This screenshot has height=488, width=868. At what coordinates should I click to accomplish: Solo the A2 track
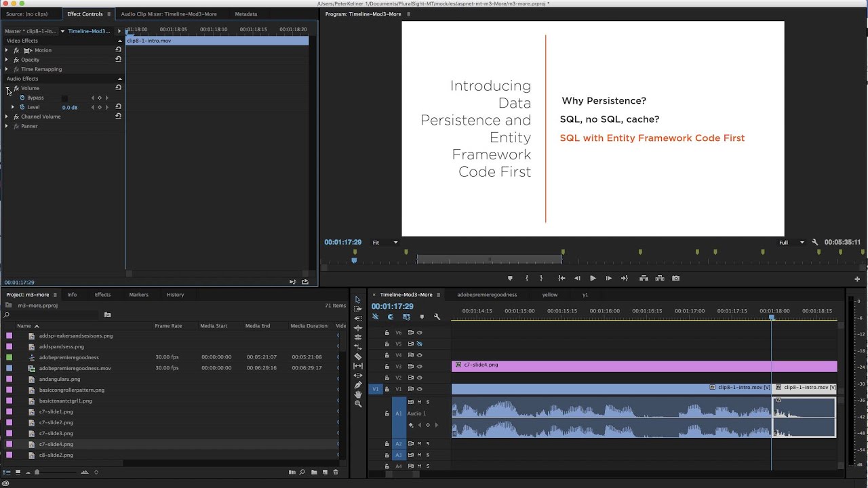(x=427, y=443)
